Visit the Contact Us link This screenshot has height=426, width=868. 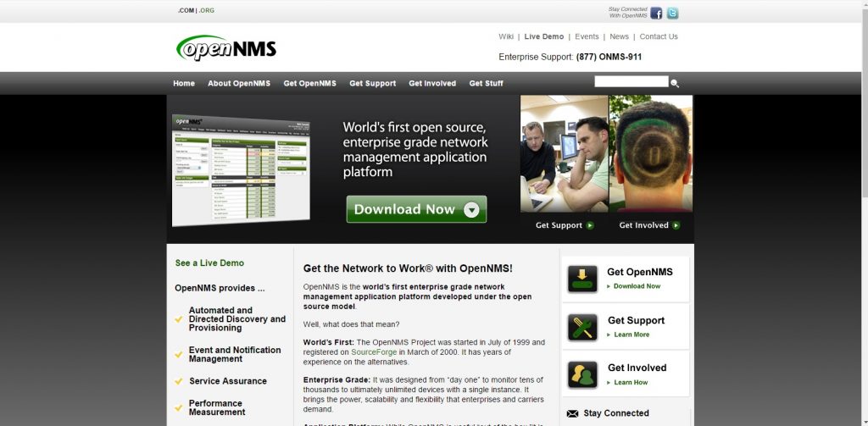click(x=659, y=36)
